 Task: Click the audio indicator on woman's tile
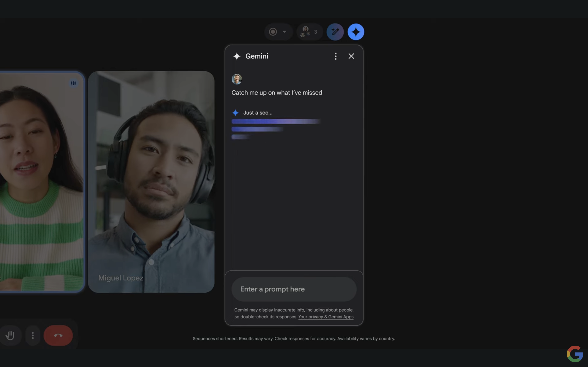tap(73, 83)
